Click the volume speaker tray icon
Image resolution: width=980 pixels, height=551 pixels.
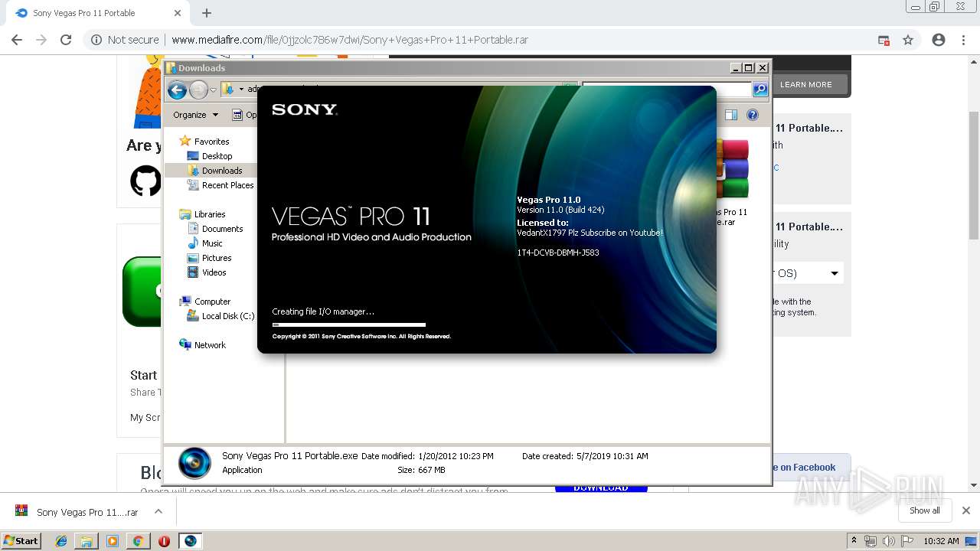pyautogui.click(x=888, y=541)
